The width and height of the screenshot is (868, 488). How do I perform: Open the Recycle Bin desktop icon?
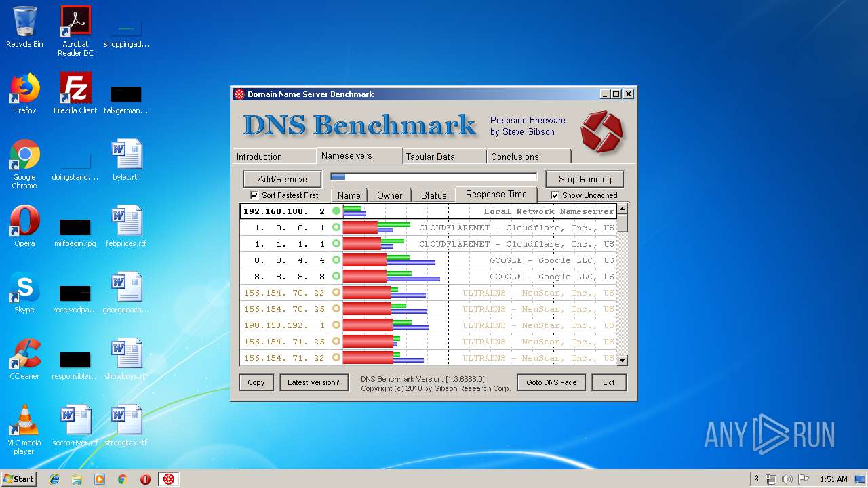[x=24, y=28]
